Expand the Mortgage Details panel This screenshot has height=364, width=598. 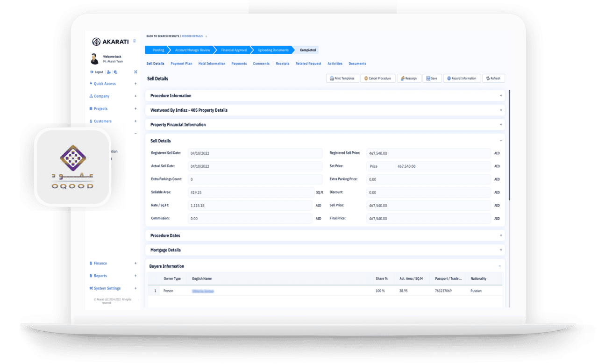(x=501, y=250)
